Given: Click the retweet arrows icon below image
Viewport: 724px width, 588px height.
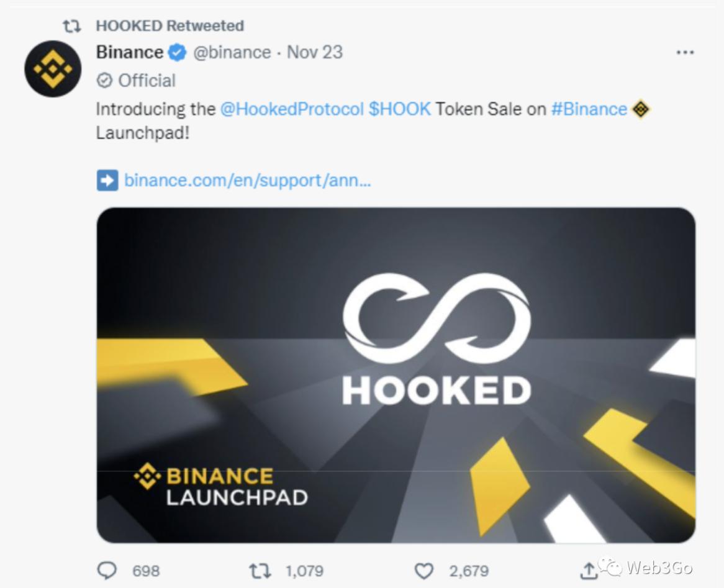Looking at the screenshot, I should pos(260,570).
